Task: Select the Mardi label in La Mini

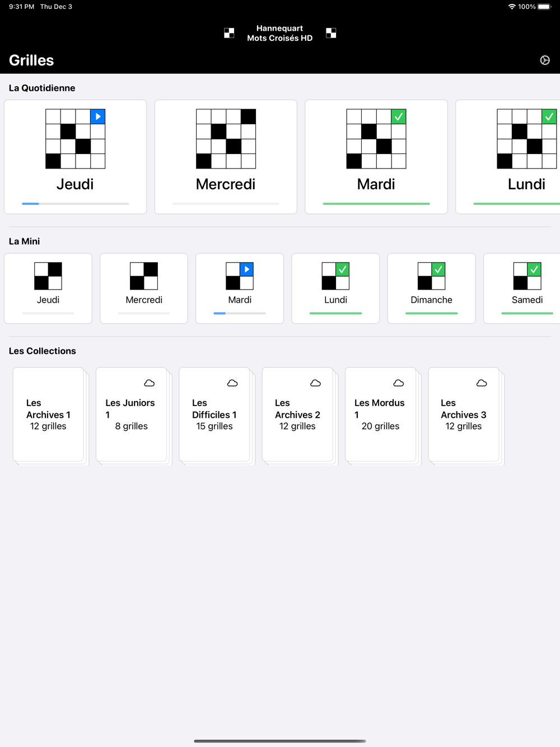Action: (240, 300)
